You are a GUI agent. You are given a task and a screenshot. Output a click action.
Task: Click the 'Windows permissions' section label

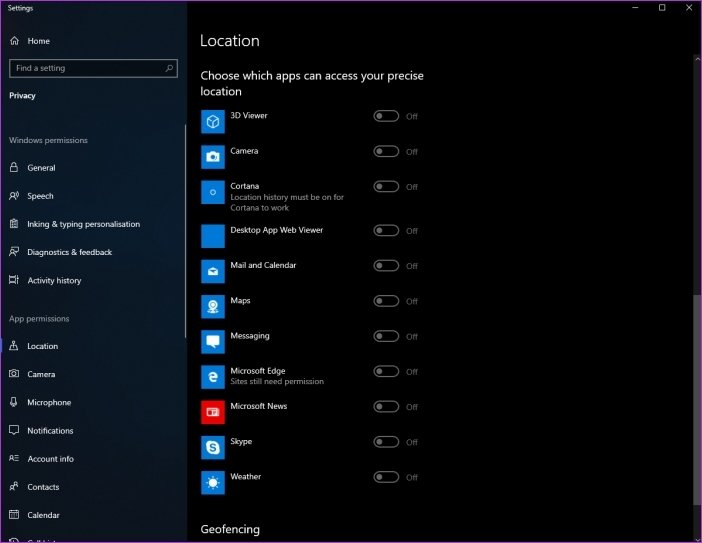[48, 140]
